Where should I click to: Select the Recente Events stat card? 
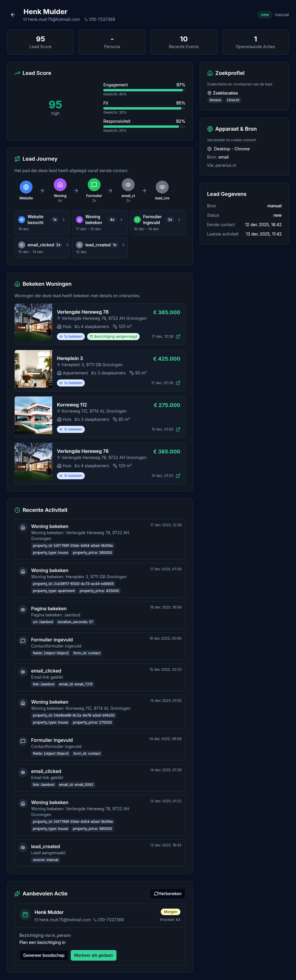[184, 42]
